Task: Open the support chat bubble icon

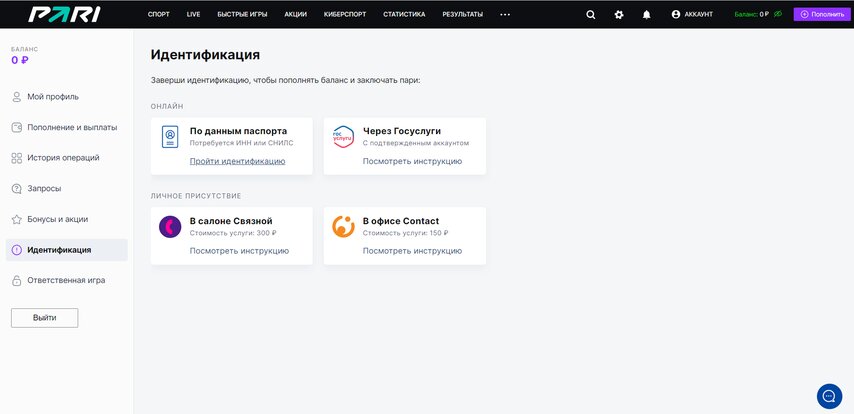Action: click(x=829, y=396)
